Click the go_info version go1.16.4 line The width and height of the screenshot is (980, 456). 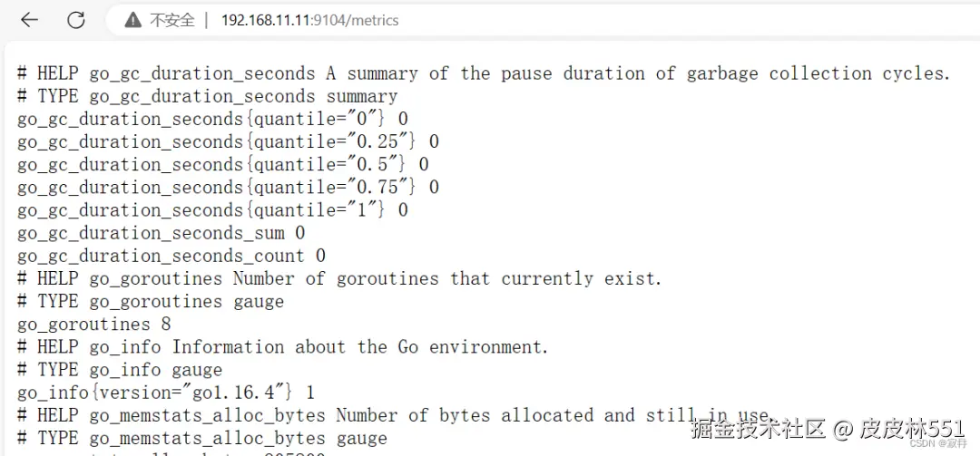(x=166, y=393)
